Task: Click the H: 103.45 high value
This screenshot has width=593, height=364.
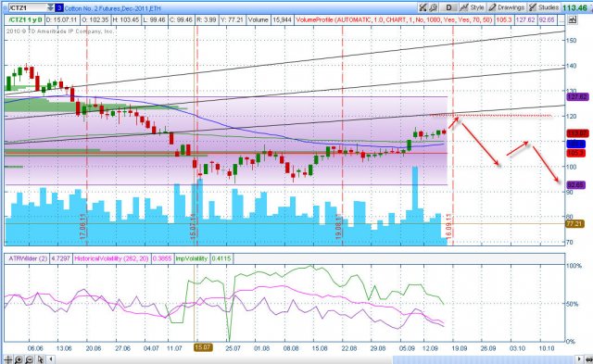Action: coord(127,19)
